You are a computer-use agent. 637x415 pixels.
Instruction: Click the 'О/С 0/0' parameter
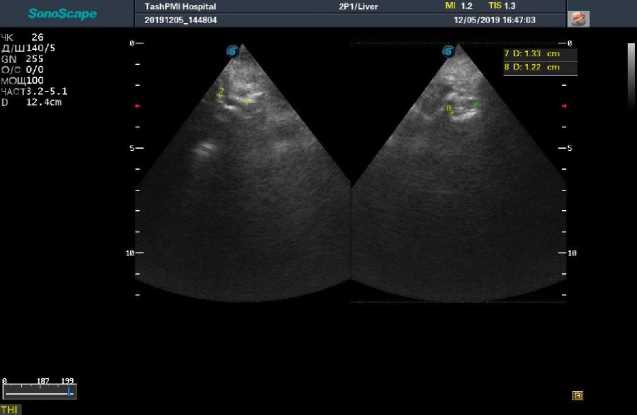click(x=22, y=70)
